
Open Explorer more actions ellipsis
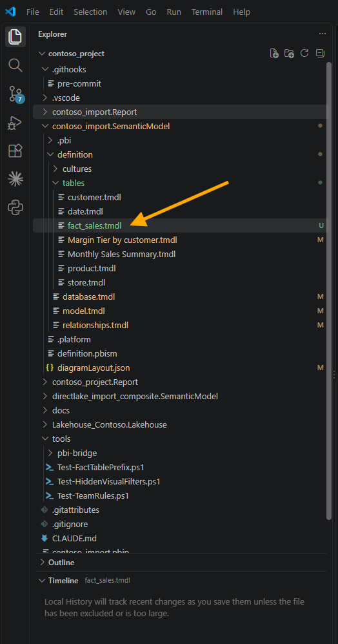(322, 34)
